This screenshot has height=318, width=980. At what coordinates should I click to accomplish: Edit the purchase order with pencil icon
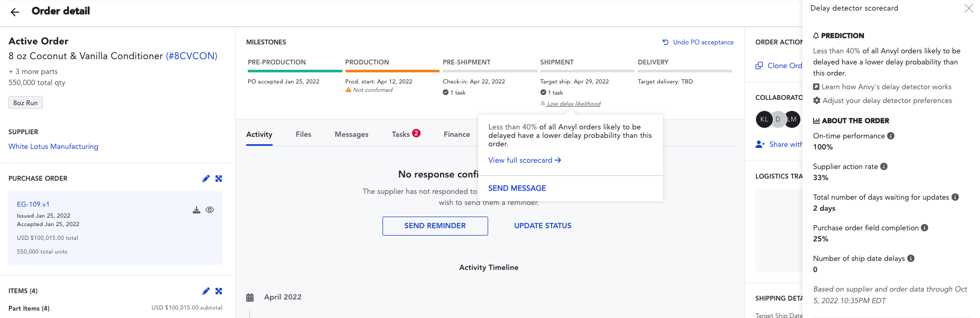[206, 179]
